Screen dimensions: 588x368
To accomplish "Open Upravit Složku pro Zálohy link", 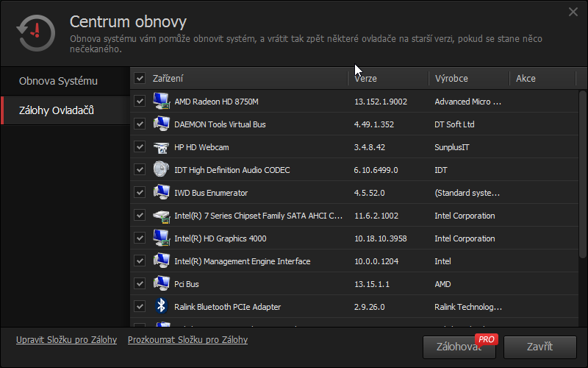I will coord(66,340).
